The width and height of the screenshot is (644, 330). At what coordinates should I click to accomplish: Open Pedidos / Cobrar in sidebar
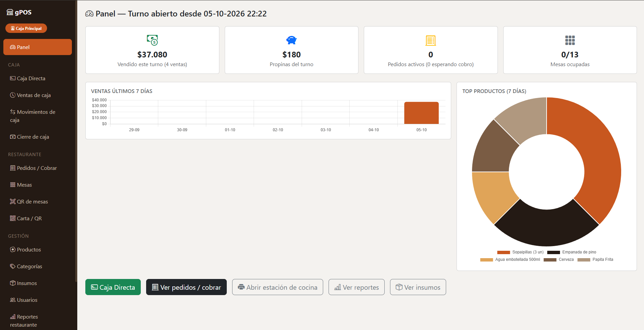pos(38,168)
